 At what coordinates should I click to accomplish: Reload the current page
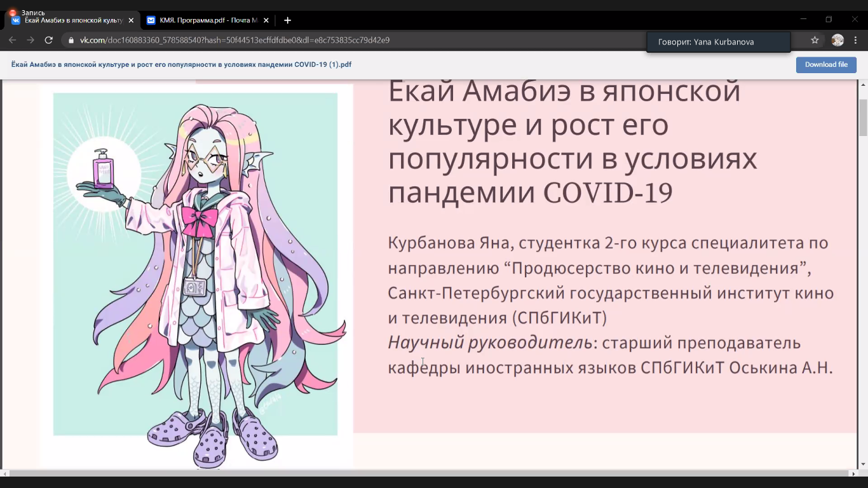[48, 40]
